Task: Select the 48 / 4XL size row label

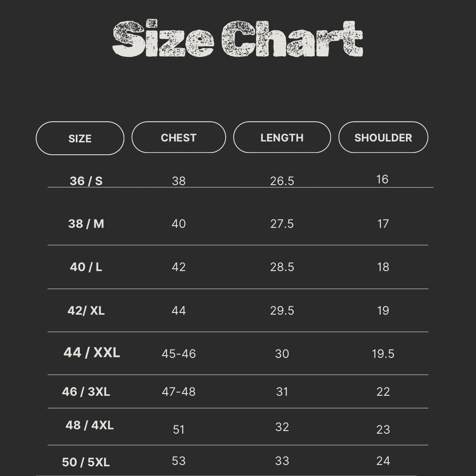Action: click(89, 425)
